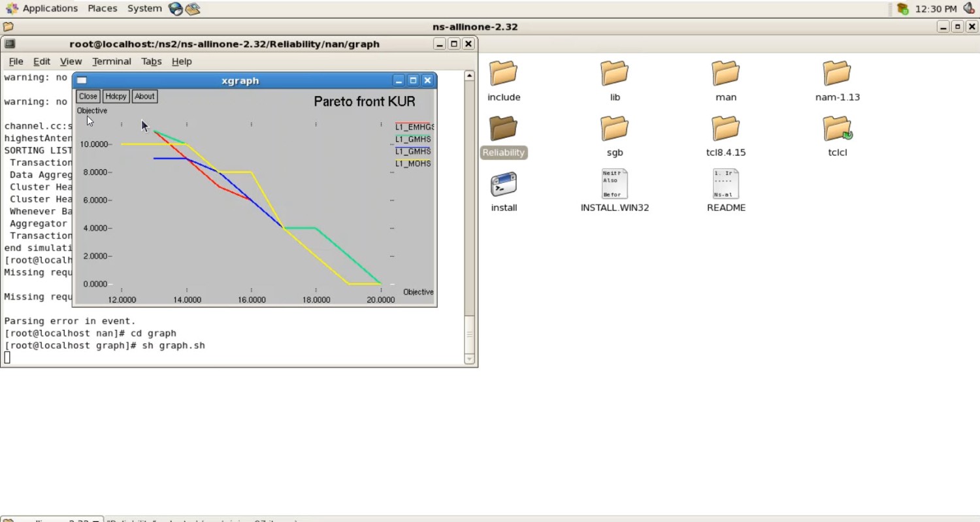Image resolution: width=980 pixels, height=522 pixels.
Task: Expand the Places menu
Action: [102, 8]
